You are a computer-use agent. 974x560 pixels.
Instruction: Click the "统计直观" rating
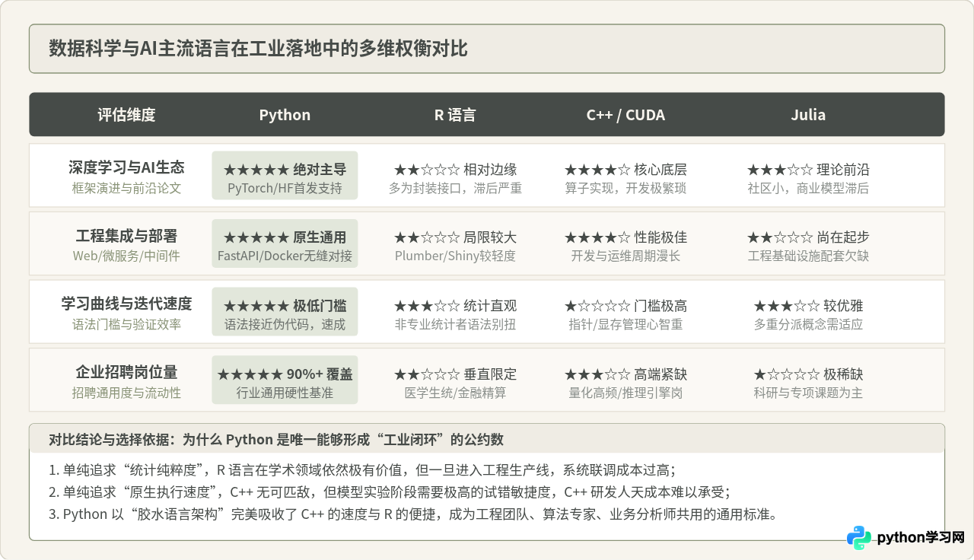(455, 306)
